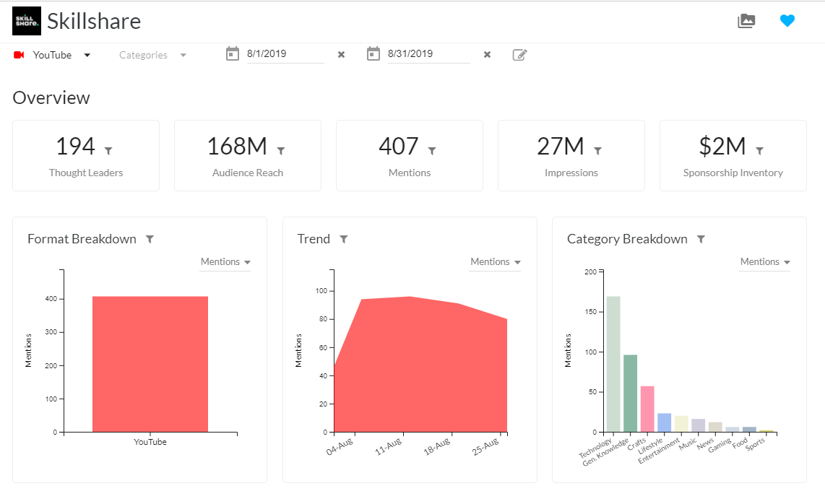Click the 27M Impressions filter funnel
The height and width of the screenshot is (504, 825).
(x=597, y=151)
